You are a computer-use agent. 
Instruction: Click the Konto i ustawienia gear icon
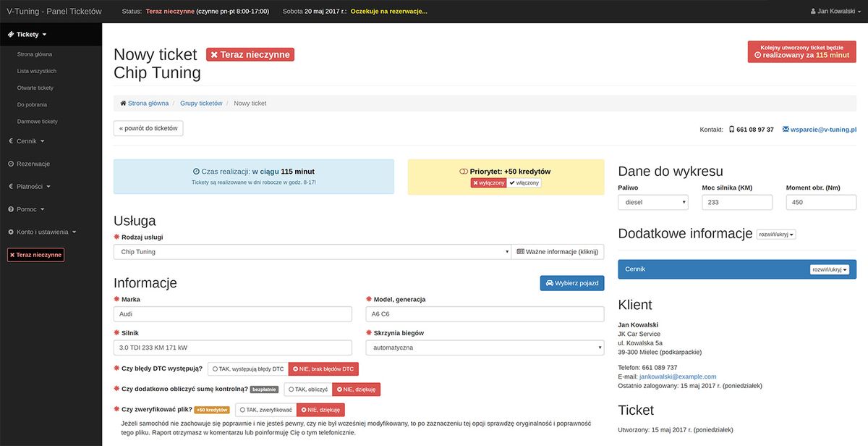tap(10, 232)
